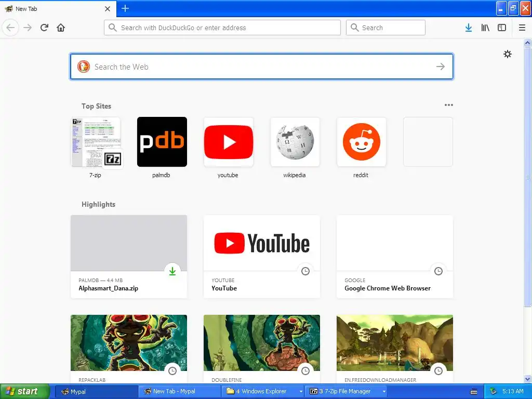This screenshot has height=399, width=532.
Task: Click the Top Sites heading
Action: point(96,106)
